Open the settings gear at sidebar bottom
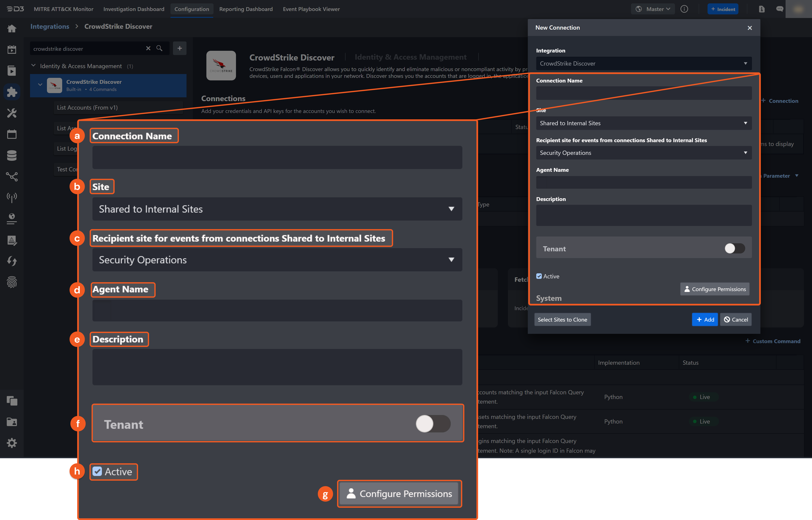This screenshot has height=520, width=812. (12, 443)
